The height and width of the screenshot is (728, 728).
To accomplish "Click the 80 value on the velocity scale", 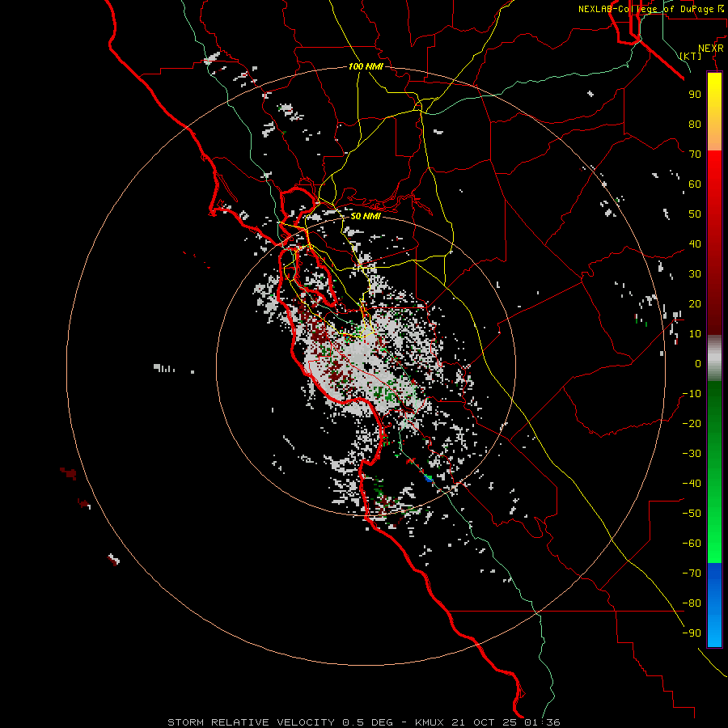I will point(695,124).
